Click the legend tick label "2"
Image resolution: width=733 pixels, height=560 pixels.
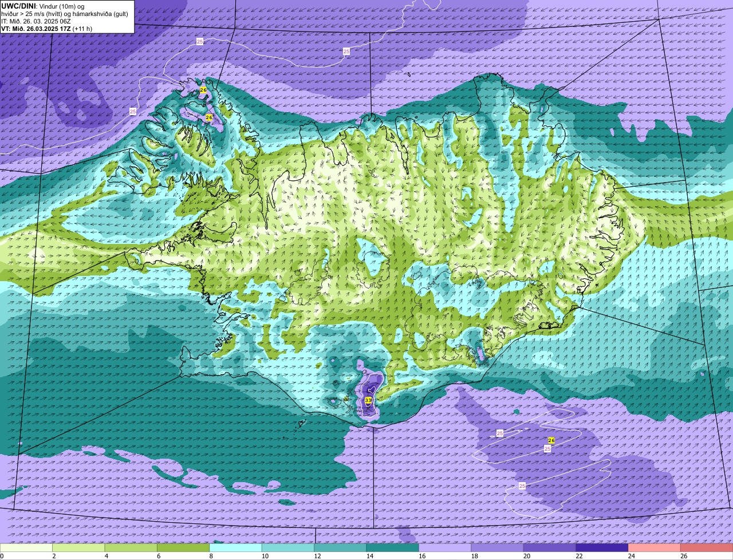(x=54, y=556)
